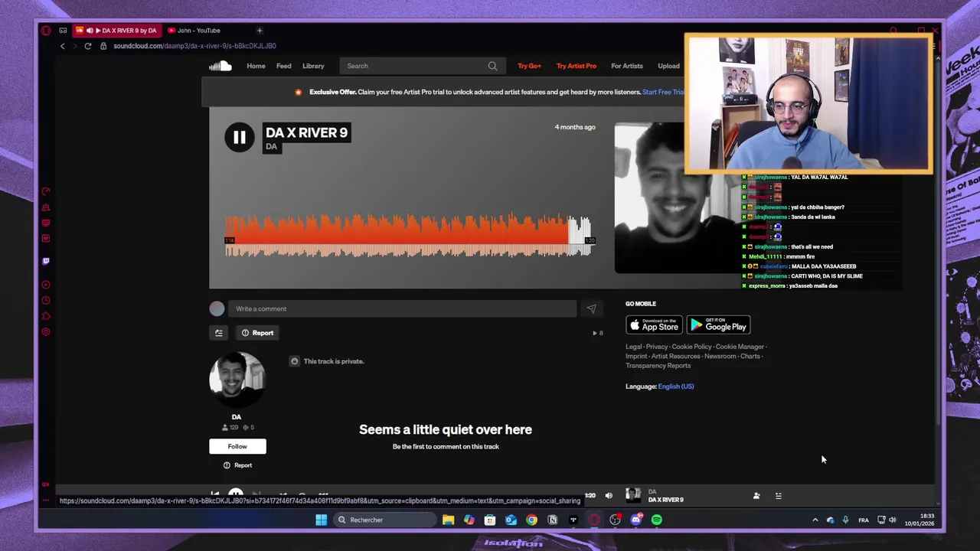Open File Explorer from the taskbar
The image size is (980, 551).
[x=449, y=520]
